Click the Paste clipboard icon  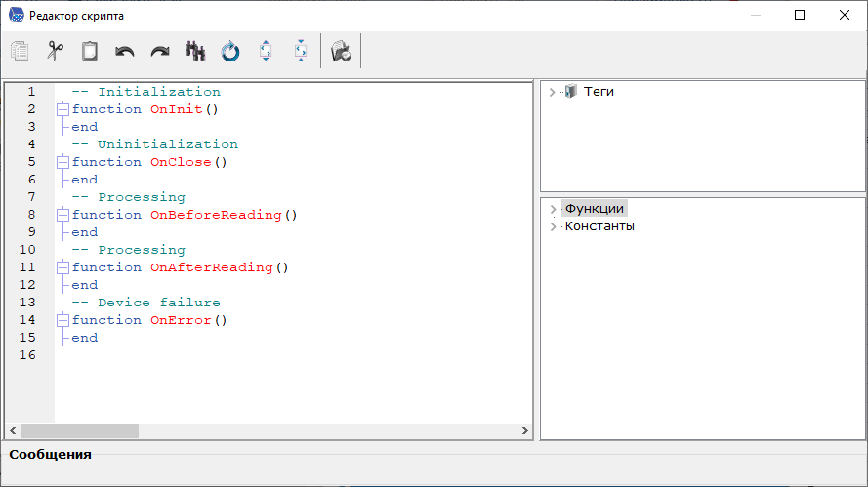click(90, 52)
